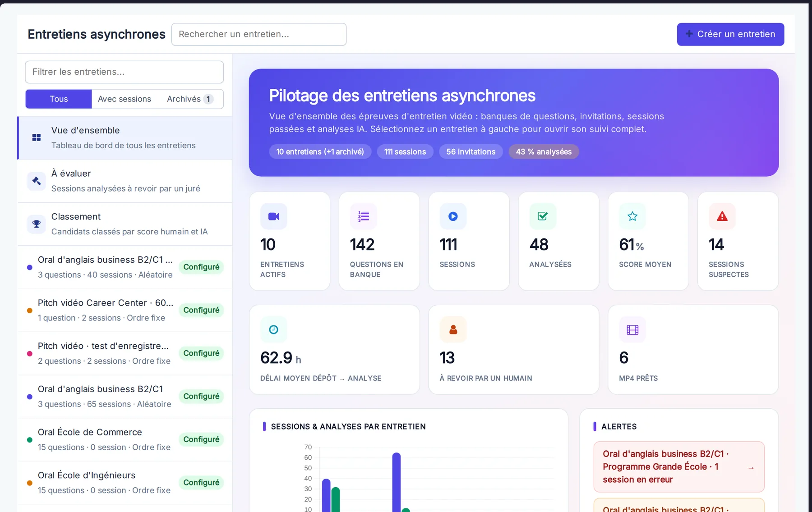
Task: Focus the Rechercher un entretien search field
Action: (x=259, y=34)
